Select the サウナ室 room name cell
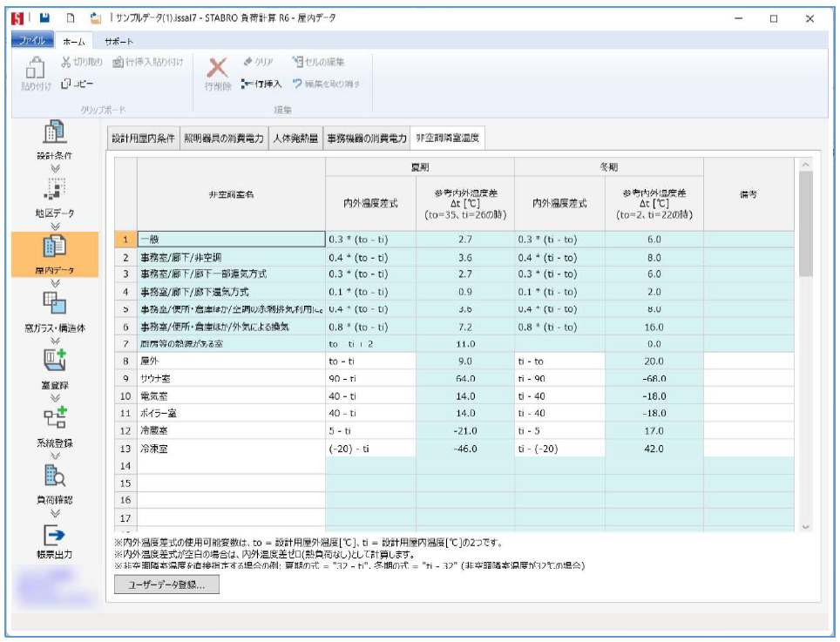The width and height of the screenshot is (840, 642). point(230,379)
